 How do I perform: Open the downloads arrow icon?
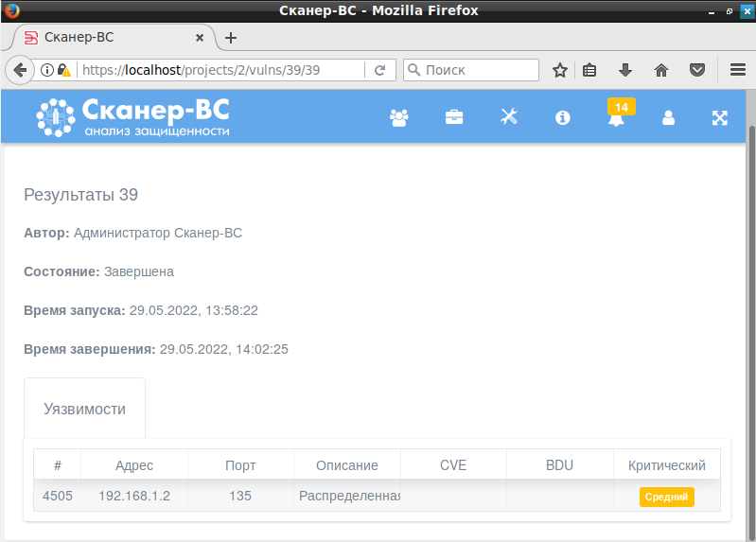(x=624, y=70)
